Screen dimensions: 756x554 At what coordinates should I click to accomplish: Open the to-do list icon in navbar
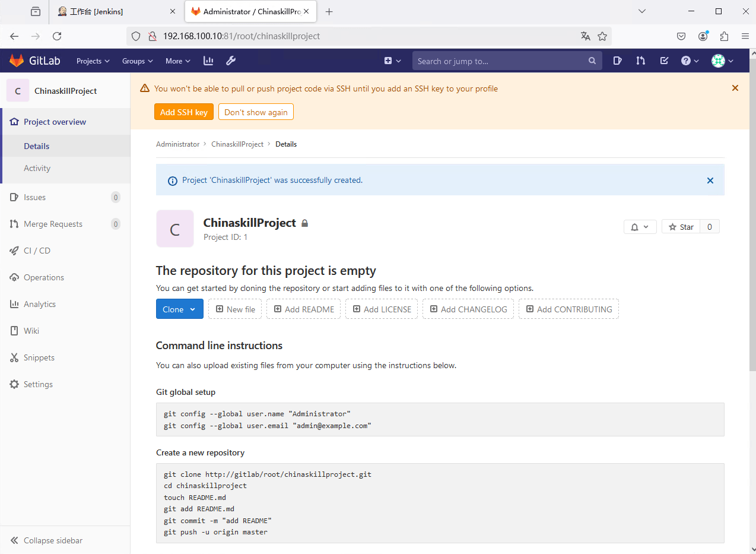[x=664, y=61]
